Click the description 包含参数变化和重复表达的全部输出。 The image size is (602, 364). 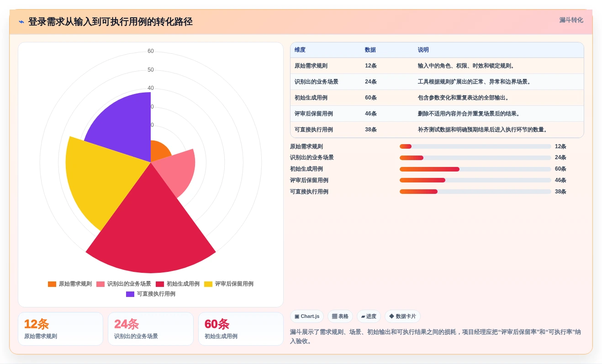tap(464, 98)
